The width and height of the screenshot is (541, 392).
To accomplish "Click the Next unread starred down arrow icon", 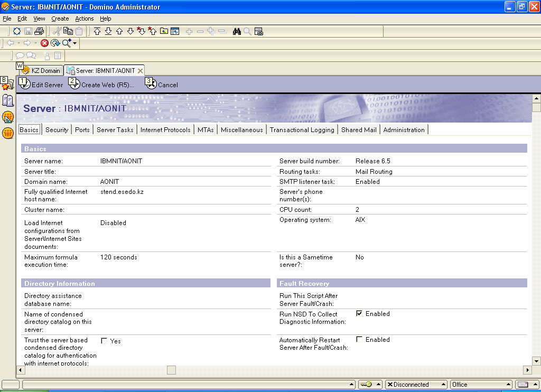I will pos(141,31).
